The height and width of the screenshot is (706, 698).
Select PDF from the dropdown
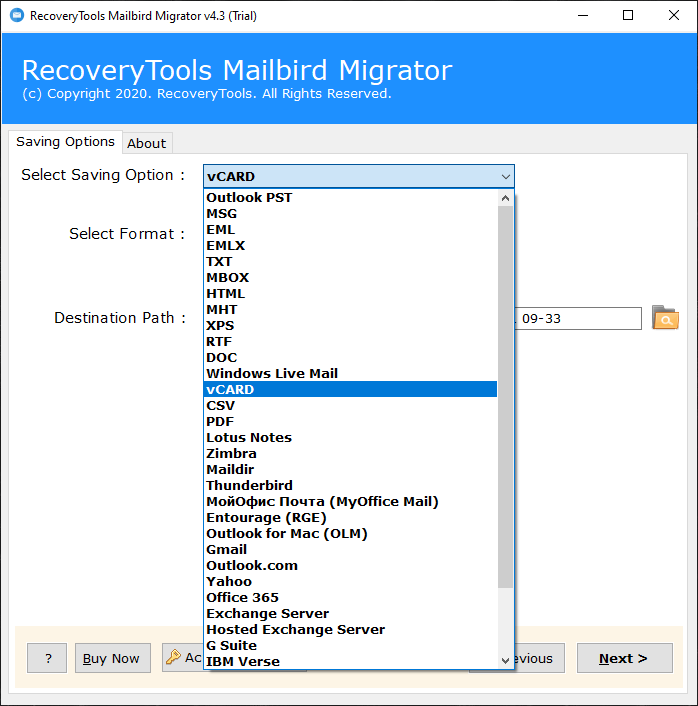pos(350,421)
